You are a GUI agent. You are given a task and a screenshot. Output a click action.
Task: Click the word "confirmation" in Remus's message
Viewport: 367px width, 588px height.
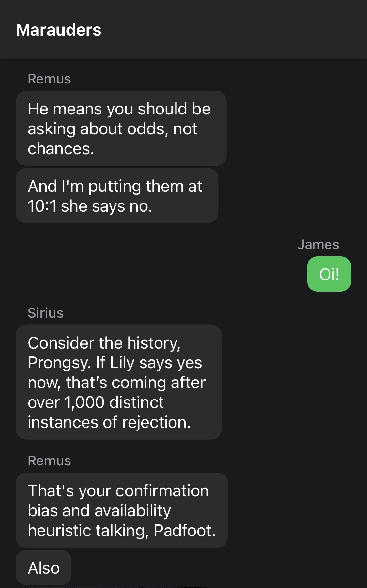point(162,491)
